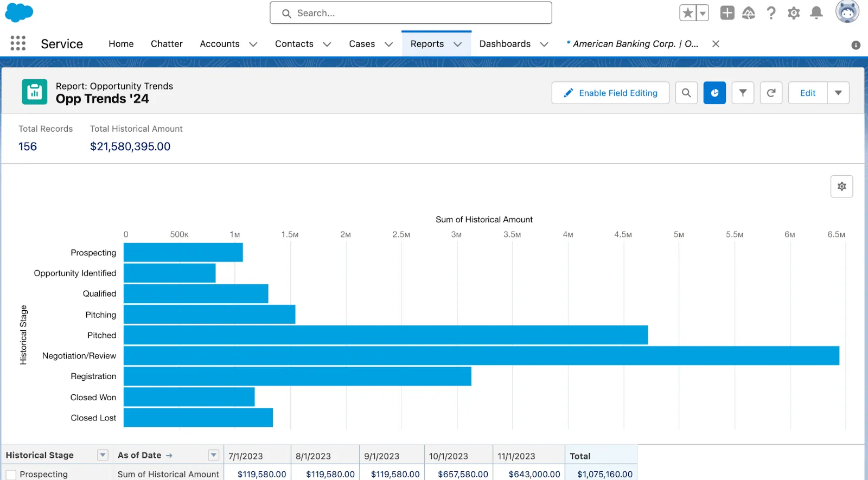Screen dimensions: 868x480
Task: Open the Chatter tab
Action: coord(167,44)
